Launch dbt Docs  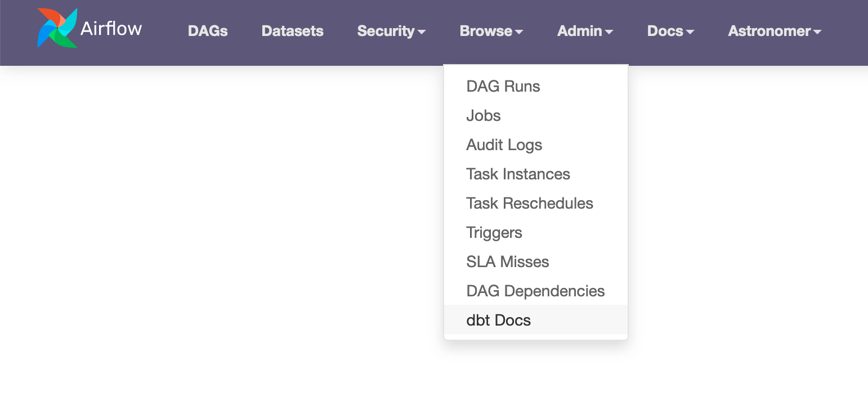point(498,320)
